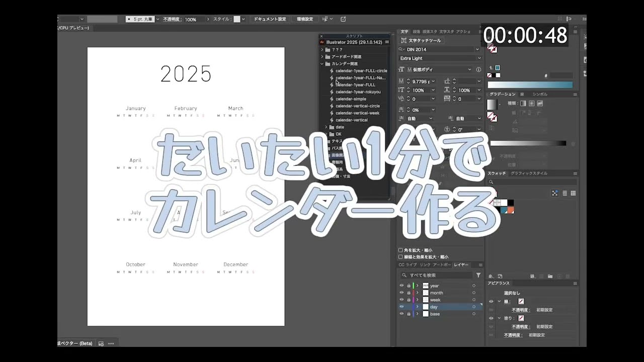Select linear gradient type icon in Gradient panel
This screenshot has width=644, height=362.
[523, 103]
